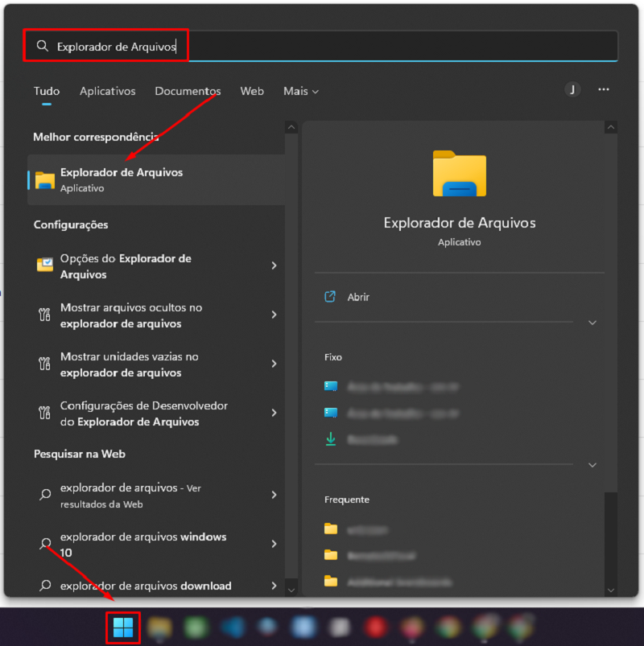The height and width of the screenshot is (646, 644).
Task: Expand 'explorador de arquivos download' chevron
Action: tap(275, 586)
